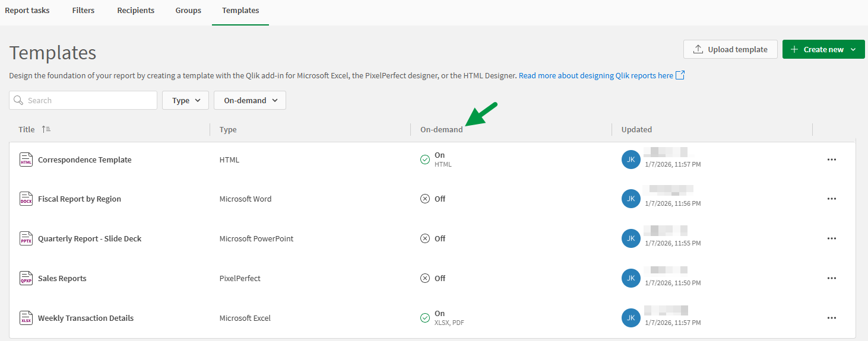Click the PPTX icon for Quarterly Report
The image size is (868, 341).
click(x=26, y=239)
